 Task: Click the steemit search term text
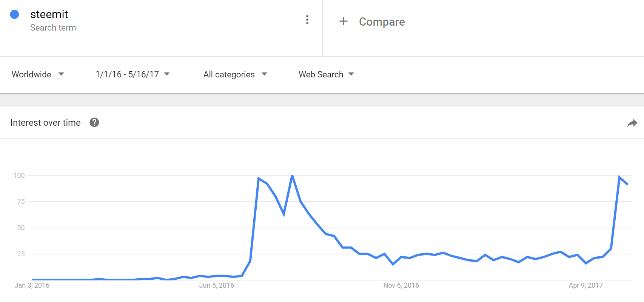tap(49, 14)
